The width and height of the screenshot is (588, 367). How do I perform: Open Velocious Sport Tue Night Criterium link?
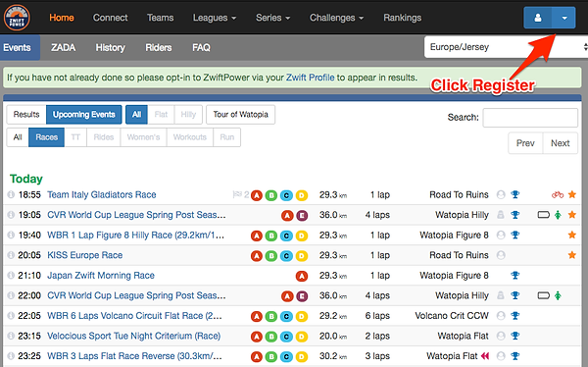134,336
